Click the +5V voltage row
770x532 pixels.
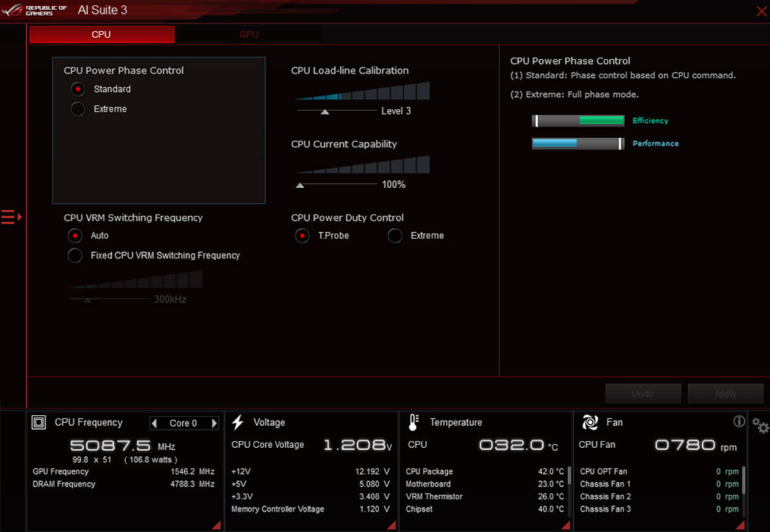point(311,483)
